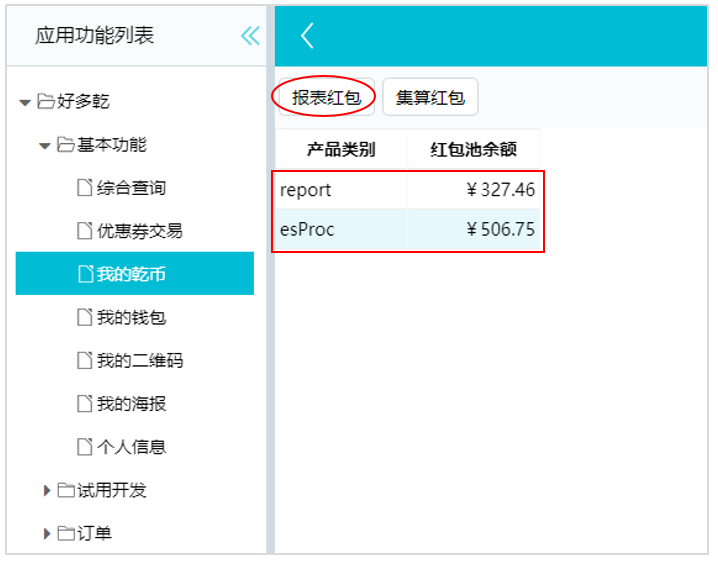
Task: Select the 试用开发 folder label
Action: pos(112,491)
